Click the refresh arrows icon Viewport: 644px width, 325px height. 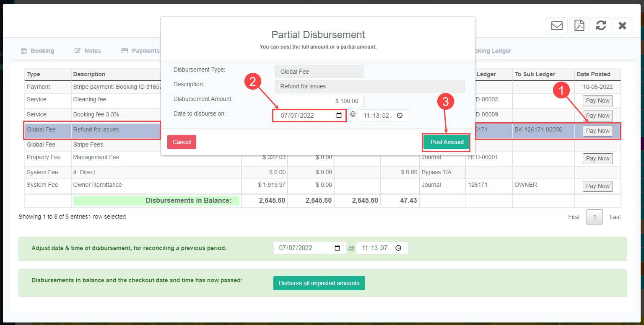tap(601, 26)
